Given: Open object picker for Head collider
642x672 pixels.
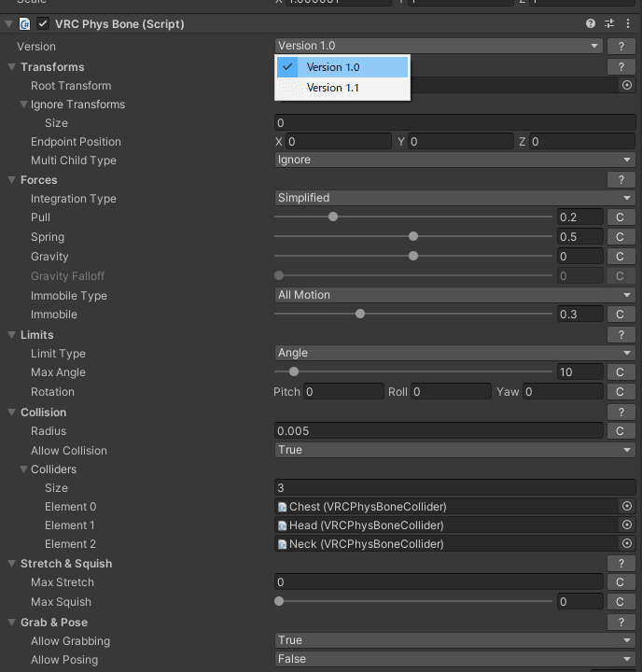Looking at the screenshot, I should tap(627, 525).
